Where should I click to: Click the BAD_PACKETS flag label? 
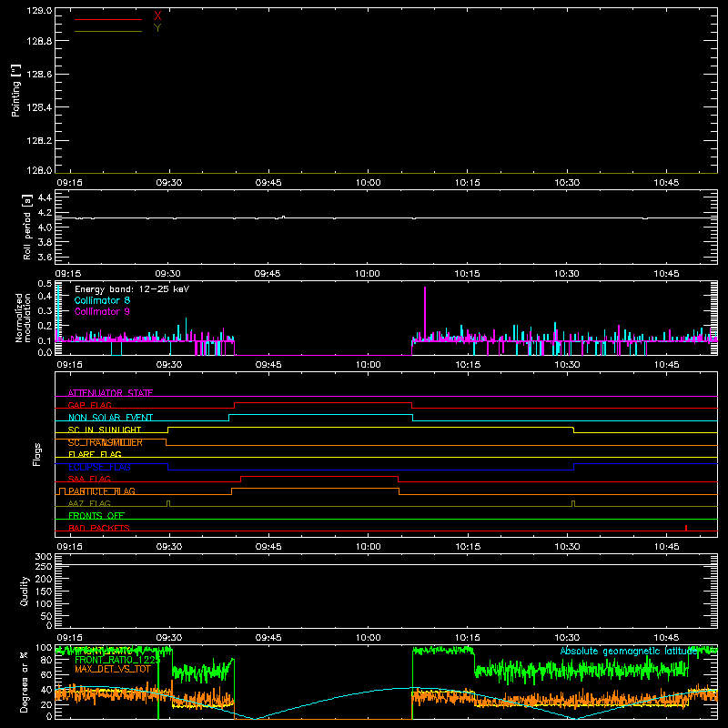(99, 529)
